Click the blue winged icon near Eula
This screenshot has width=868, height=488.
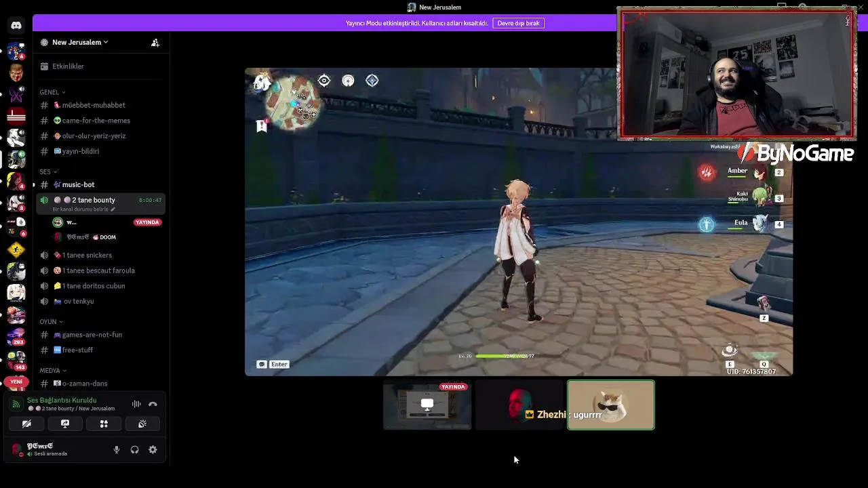(707, 224)
